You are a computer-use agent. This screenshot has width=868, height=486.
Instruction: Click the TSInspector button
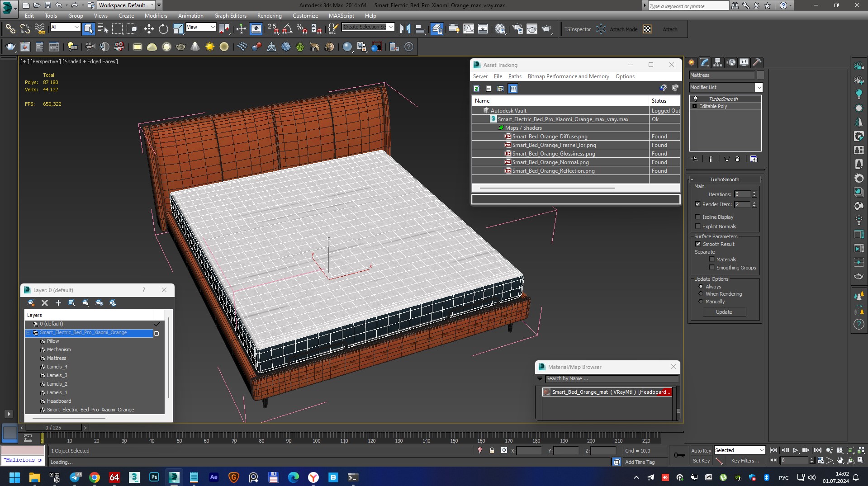[x=577, y=29]
